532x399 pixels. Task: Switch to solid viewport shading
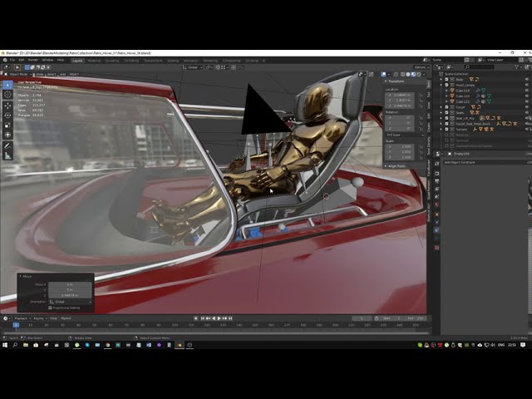(408, 74)
